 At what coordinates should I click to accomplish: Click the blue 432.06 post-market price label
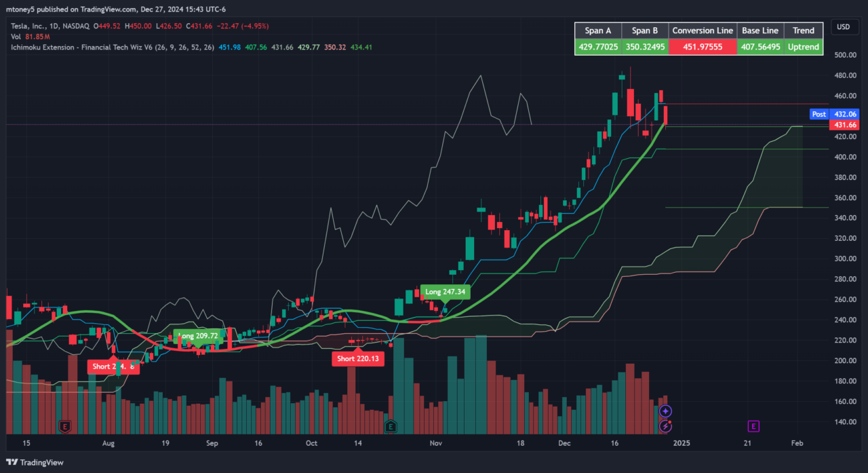845,114
